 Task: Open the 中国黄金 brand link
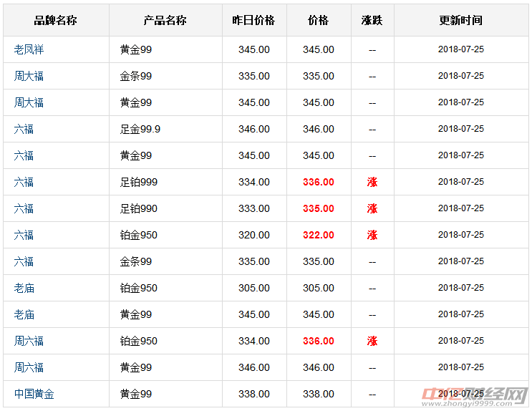tap(34, 394)
